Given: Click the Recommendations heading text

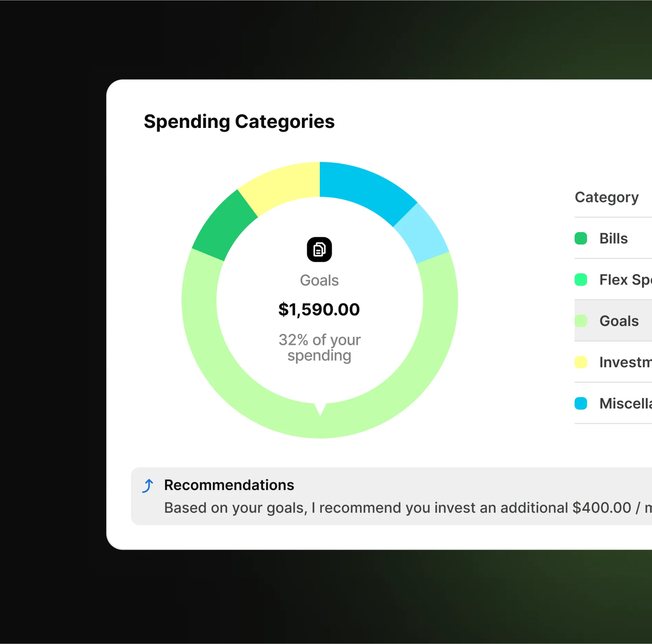Looking at the screenshot, I should (x=229, y=485).
